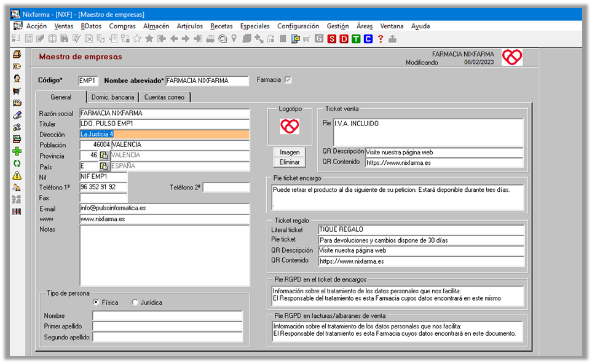Click the Ticket venta QR Contenido field
Viewport: 592px width, 364px height.
click(x=444, y=163)
